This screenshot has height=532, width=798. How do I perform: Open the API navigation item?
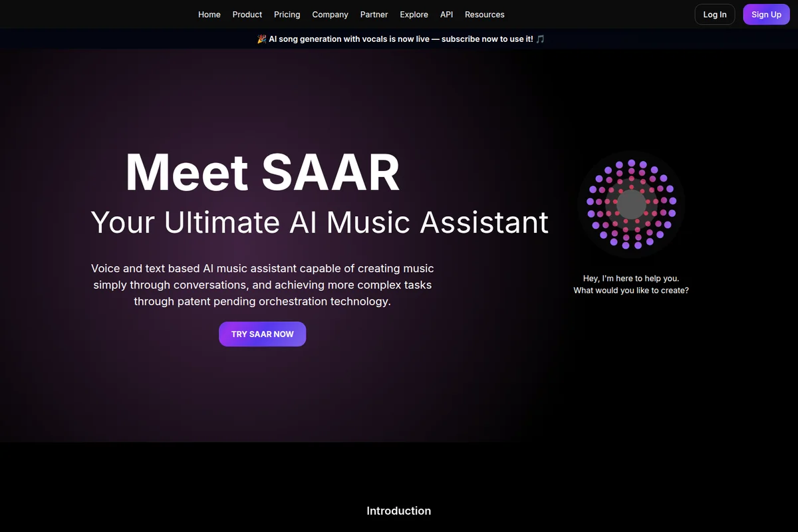tap(446, 14)
